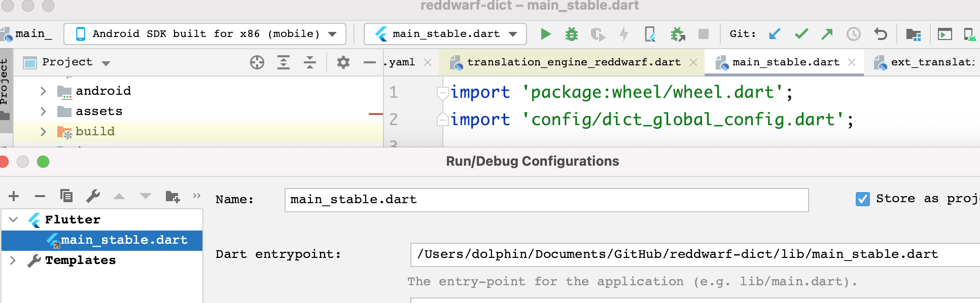Click the Flutter group label in configurations
This screenshot has width=980, height=303.
[73, 220]
